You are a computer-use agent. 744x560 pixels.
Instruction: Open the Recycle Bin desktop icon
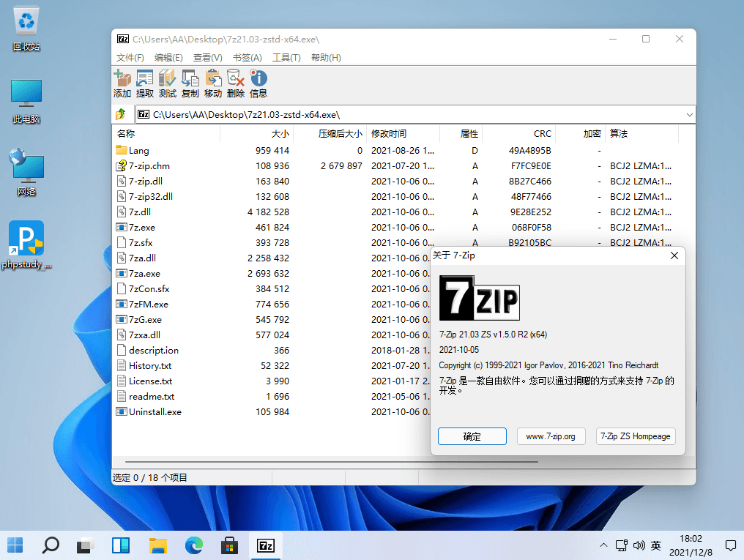coord(26,29)
